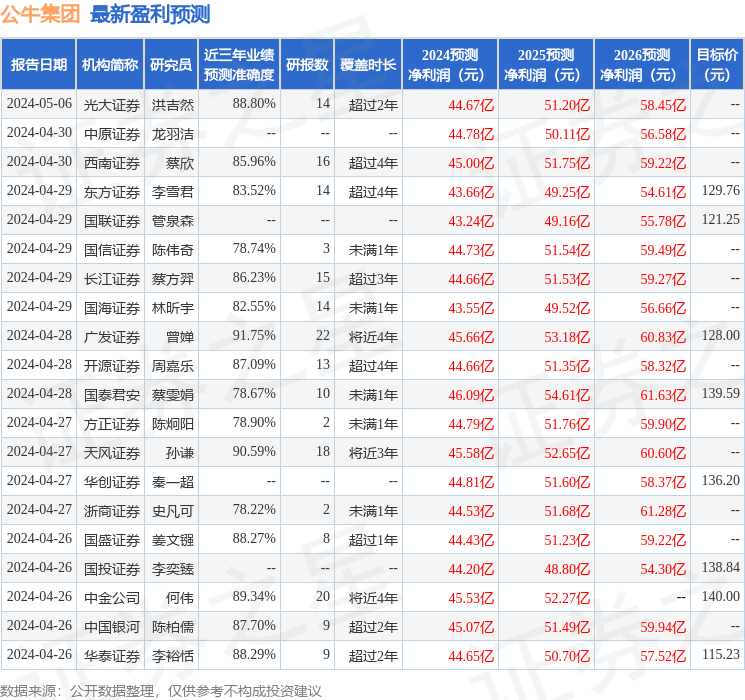Click the 机构简称 column header
This screenshot has width=745, height=700.
point(110,65)
